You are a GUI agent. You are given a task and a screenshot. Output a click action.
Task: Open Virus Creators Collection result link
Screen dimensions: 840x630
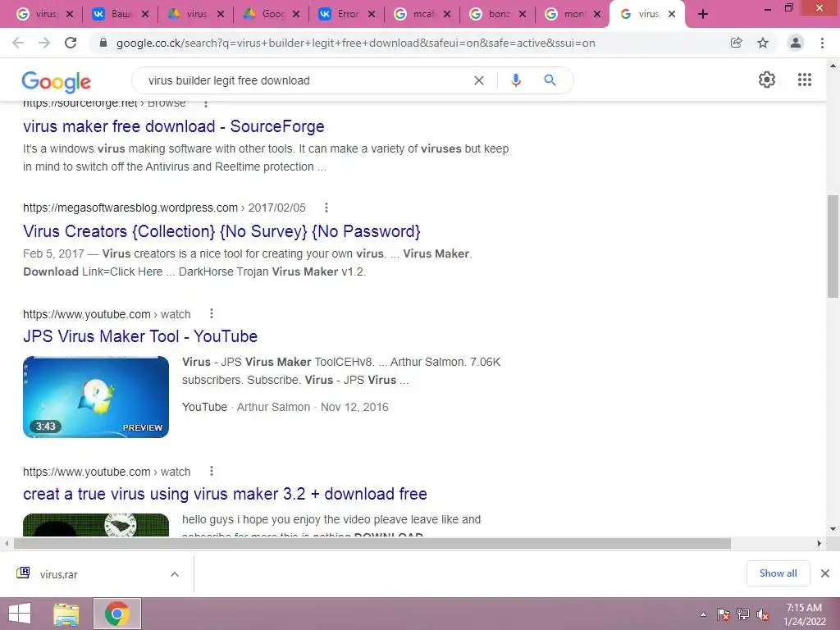[221, 231]
